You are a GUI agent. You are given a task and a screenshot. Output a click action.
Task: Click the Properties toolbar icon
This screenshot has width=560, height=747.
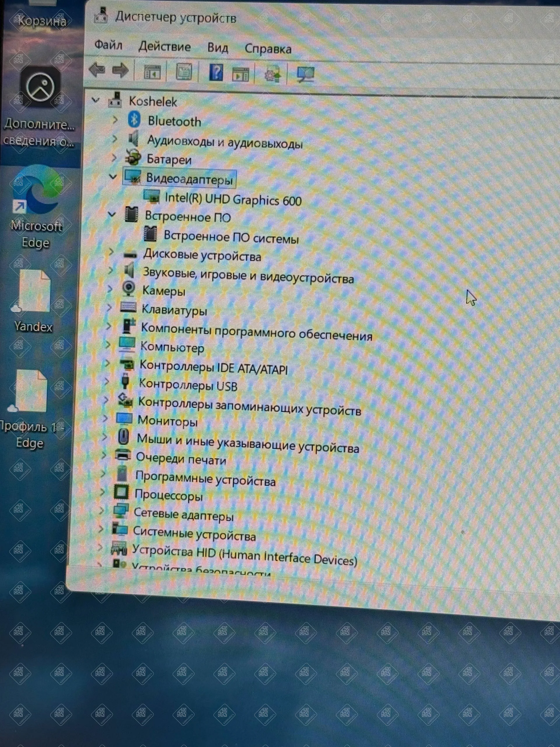(184, 72)
